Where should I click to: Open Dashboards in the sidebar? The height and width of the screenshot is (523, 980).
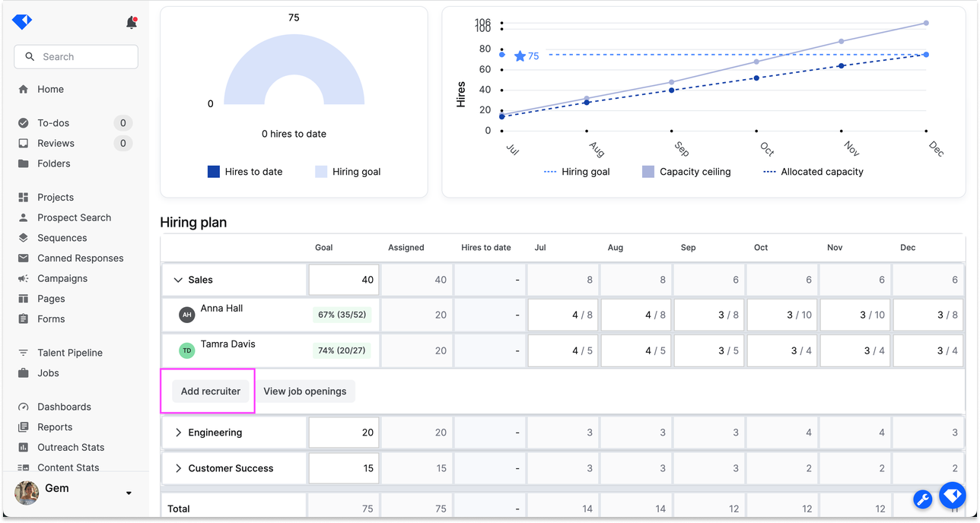(x=64, y=407)
